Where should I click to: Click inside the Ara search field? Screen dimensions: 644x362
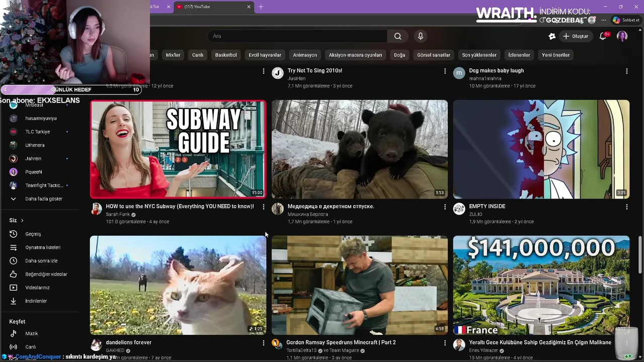tap(298, 36)
